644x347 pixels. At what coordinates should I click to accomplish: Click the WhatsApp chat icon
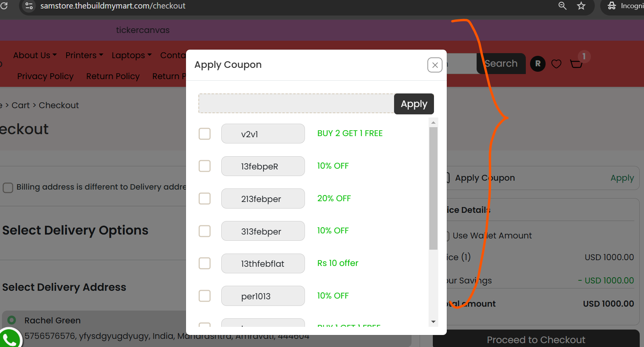click(x=9, y=338)
